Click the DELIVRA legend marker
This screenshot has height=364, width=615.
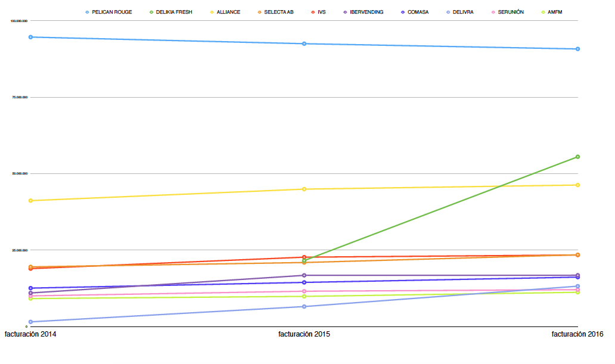(x=448, y=12)
